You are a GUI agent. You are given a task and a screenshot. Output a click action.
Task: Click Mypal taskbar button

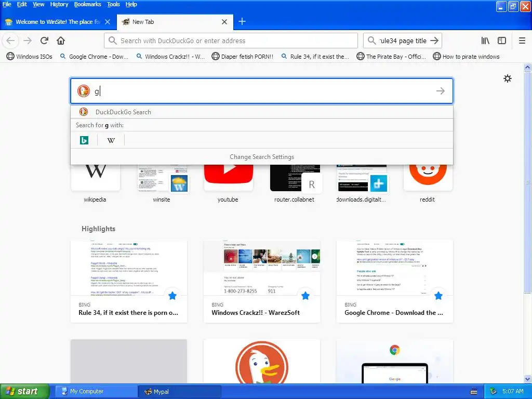[x=180, y=392]
